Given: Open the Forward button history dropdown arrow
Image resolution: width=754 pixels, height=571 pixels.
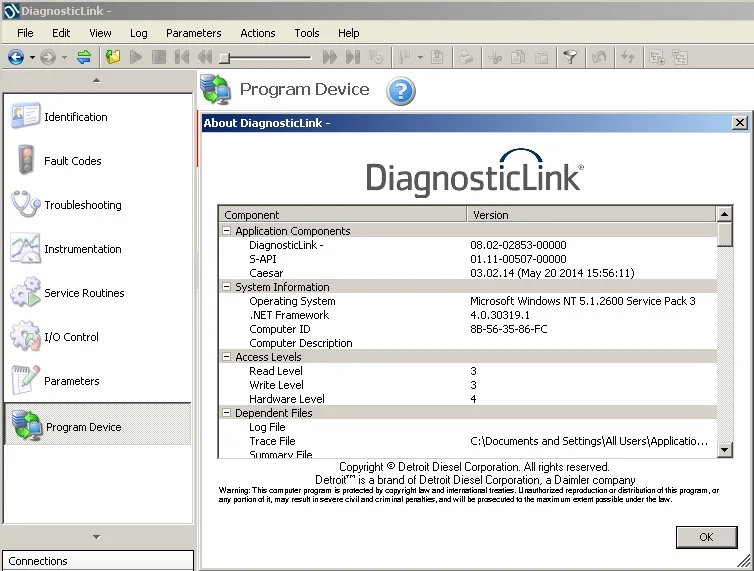Looking at the screenshot, I should pos(64,58).
